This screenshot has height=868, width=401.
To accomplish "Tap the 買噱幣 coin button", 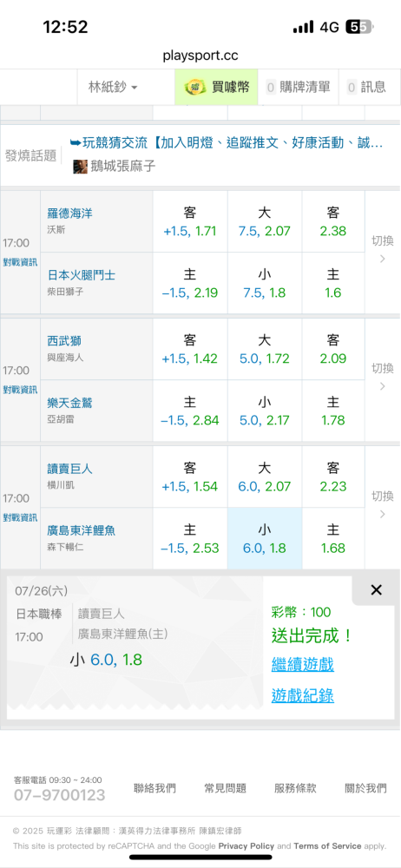I will (217, 87).
